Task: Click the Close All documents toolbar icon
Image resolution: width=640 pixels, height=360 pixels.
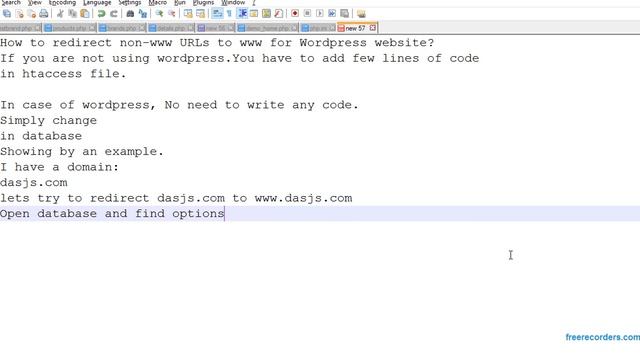Action: (31, 14)
